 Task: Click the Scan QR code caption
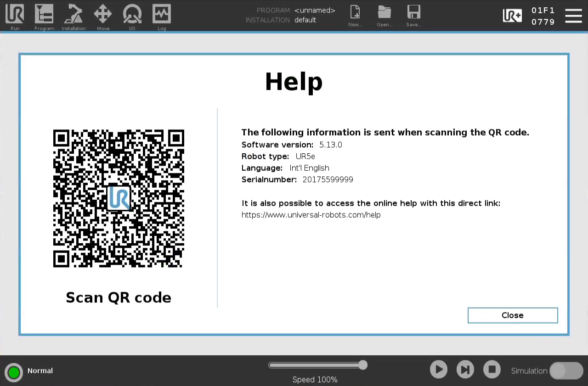click(119, 297)
